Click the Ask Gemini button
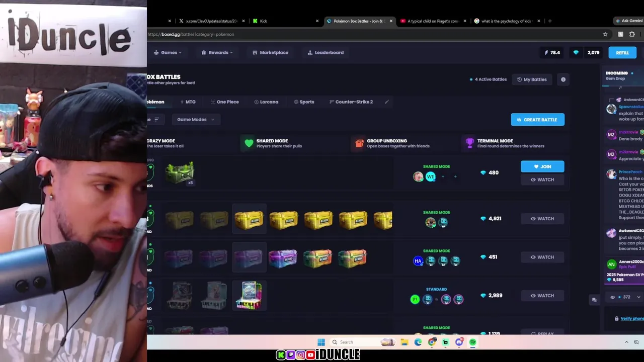The image size is (644, 362). [x=628, y=21]
